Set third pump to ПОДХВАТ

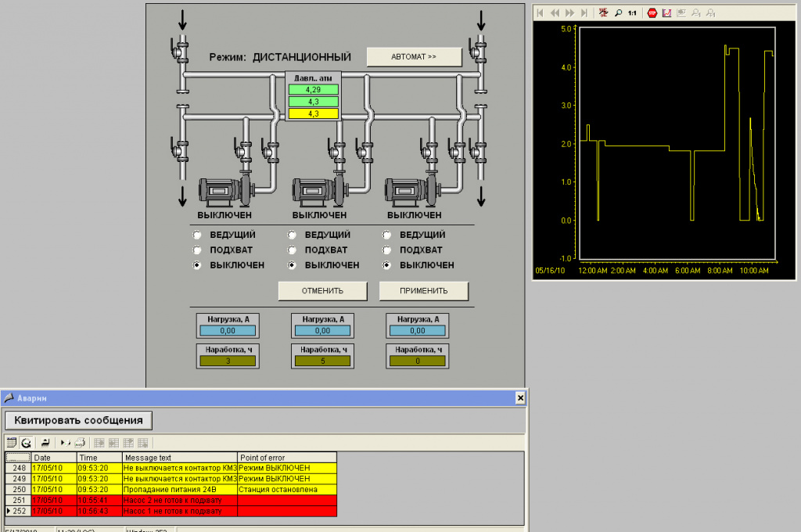point(386,250)
